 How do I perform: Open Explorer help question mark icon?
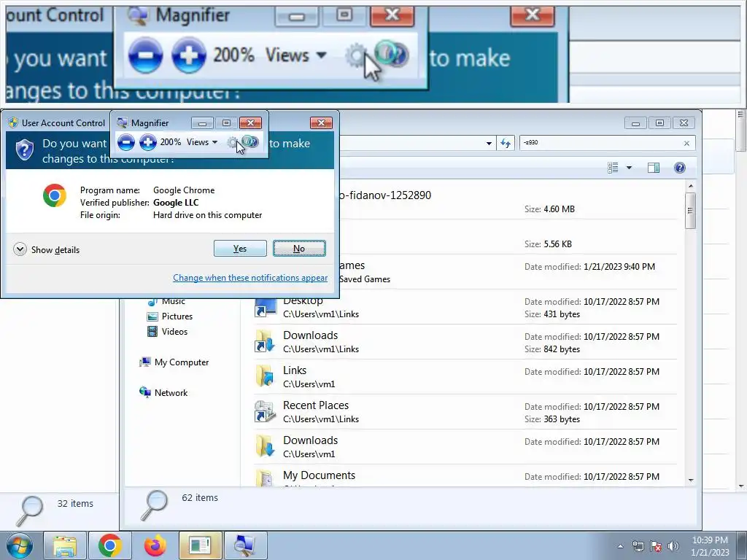(x=680, y=168)
